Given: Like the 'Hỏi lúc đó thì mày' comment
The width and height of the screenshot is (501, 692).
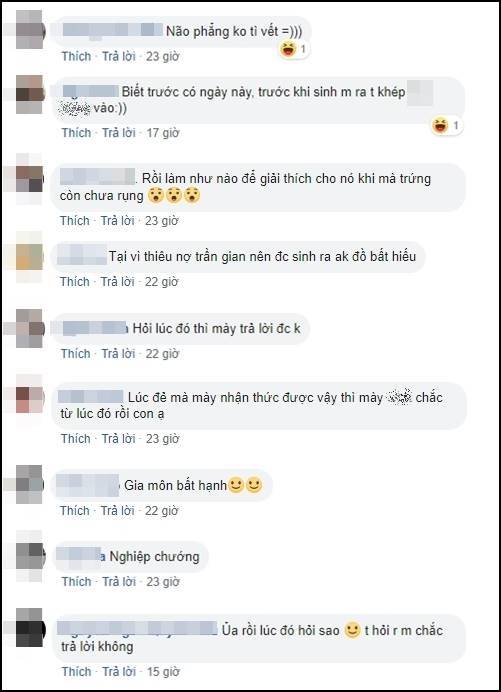Looking at the screenshot, I should point(75,354).
